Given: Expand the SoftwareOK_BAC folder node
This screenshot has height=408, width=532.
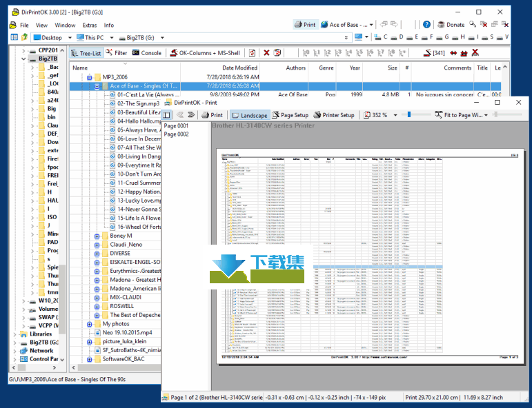Looking at the screenshot, I should [x=89, y=359].
